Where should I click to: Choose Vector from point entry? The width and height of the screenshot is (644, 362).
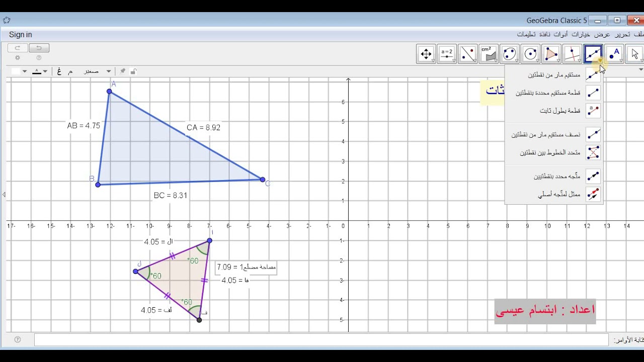[554, 194]
